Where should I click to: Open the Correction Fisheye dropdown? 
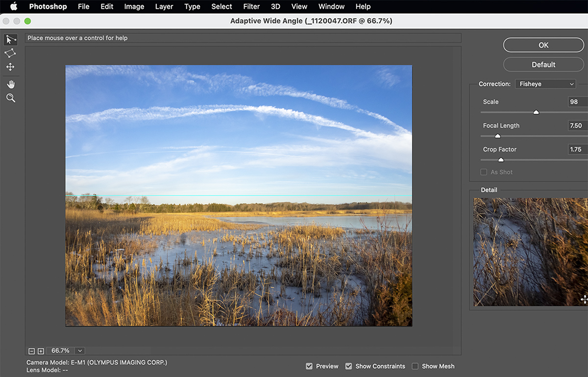point(545,84)
